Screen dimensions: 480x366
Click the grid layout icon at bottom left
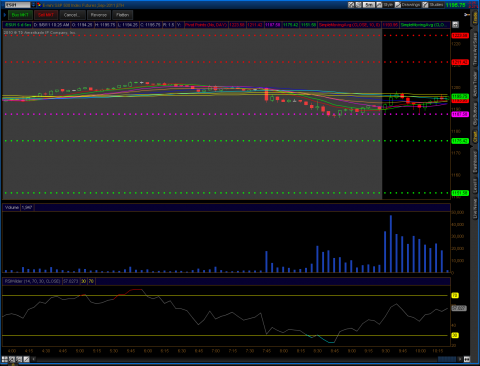click(x=5, y=359)
